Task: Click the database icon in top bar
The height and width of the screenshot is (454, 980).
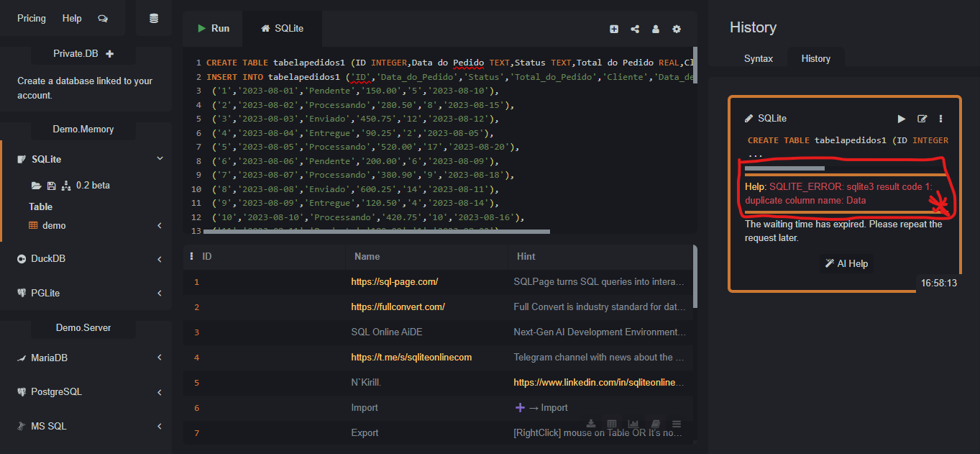Action: pyautogui.click(x=153, y=19)
